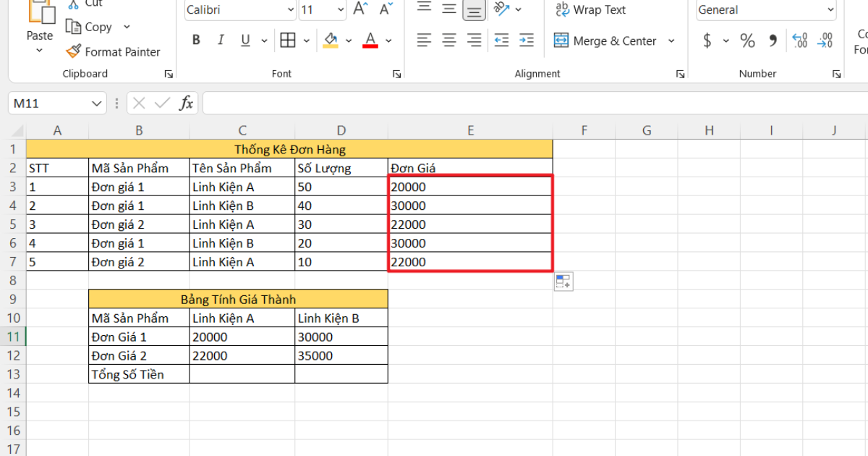Image resolution: width=868 pixels, height=456 pixels.
Task: Select row 13 header
Action: point(13,374)
